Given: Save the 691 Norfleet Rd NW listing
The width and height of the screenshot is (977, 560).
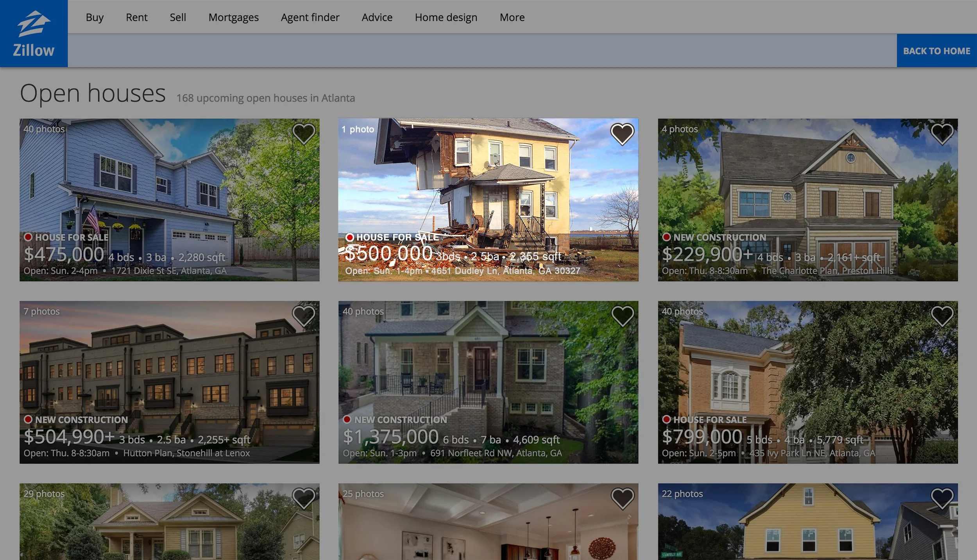Looking at the screenshot, I should click(x=622, y=316).
